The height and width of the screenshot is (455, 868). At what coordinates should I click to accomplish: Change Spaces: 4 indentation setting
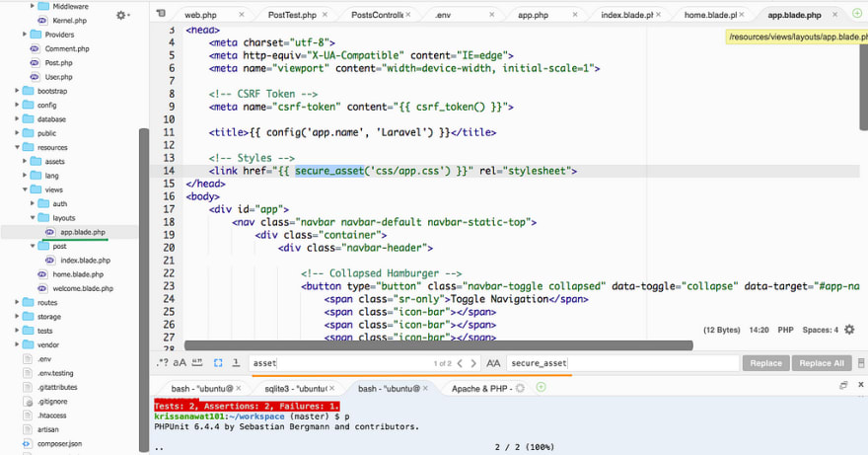(821, 330)
